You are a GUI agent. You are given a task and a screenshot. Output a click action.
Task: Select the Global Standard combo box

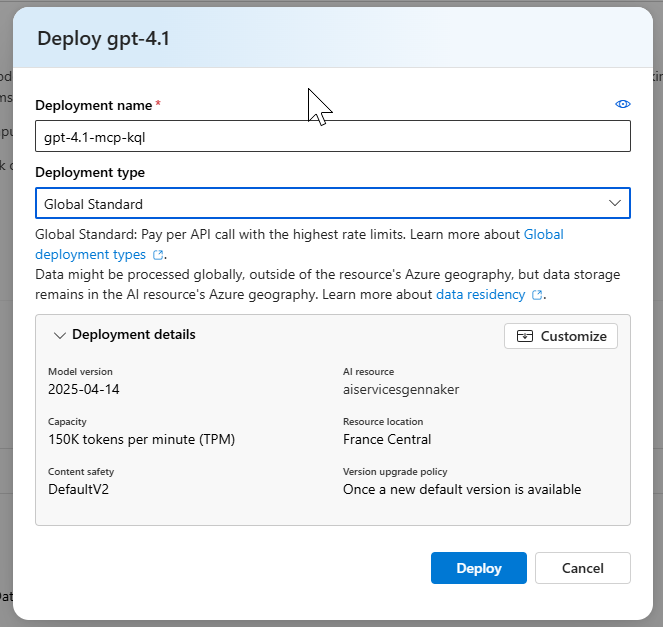tap(320, 203)
